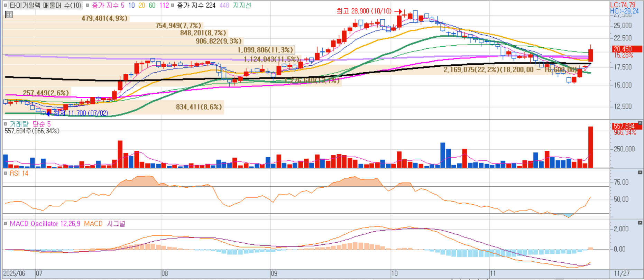This screenshot has height=280, width=644.
Task: Click the 11 month label on axis
Action: 493,273
